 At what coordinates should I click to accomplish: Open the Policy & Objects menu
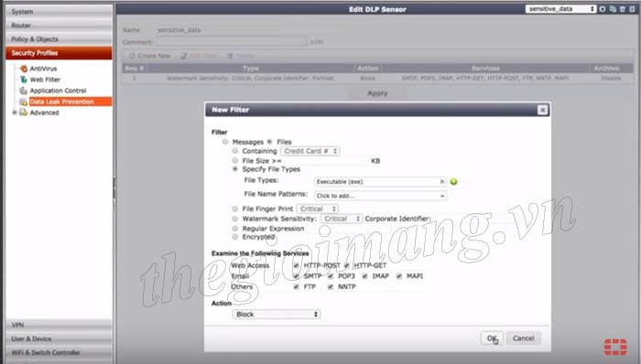(x=59, y=39)
